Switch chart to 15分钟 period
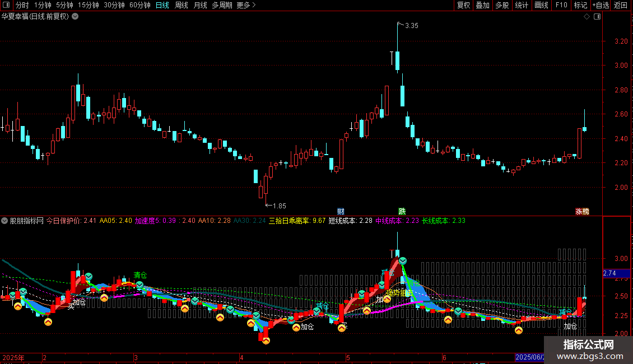633x364 pixels. (89, 5)
